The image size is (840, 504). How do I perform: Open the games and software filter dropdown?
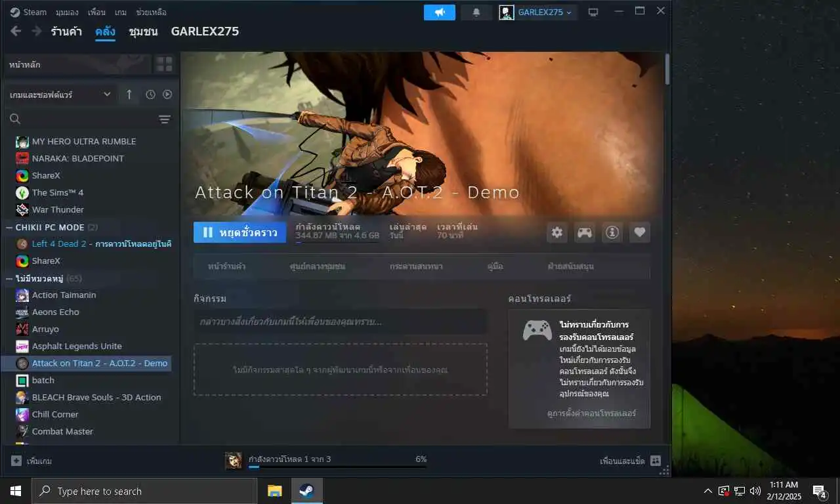(60, 94)
